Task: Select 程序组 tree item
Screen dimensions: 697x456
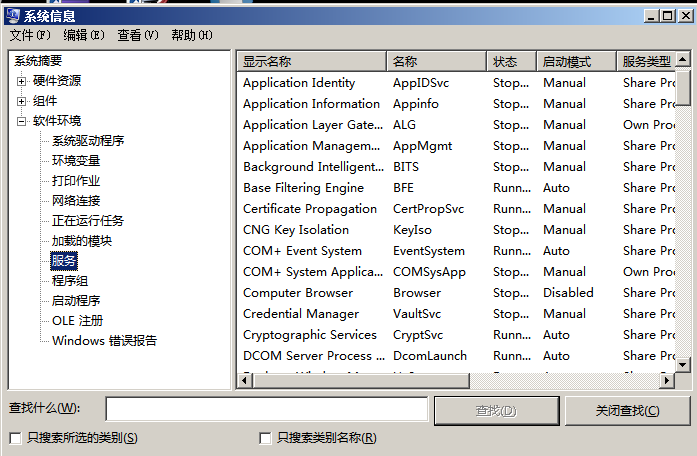Action: pyautogui.click(x=70, y=281)
